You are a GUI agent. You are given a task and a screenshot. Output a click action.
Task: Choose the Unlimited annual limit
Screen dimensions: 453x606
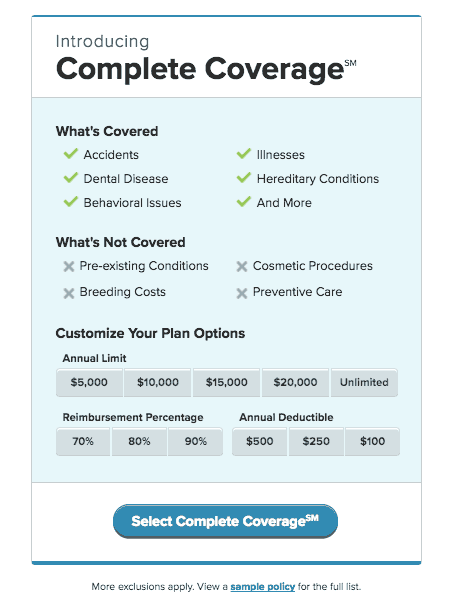click(x=364, y=383)
